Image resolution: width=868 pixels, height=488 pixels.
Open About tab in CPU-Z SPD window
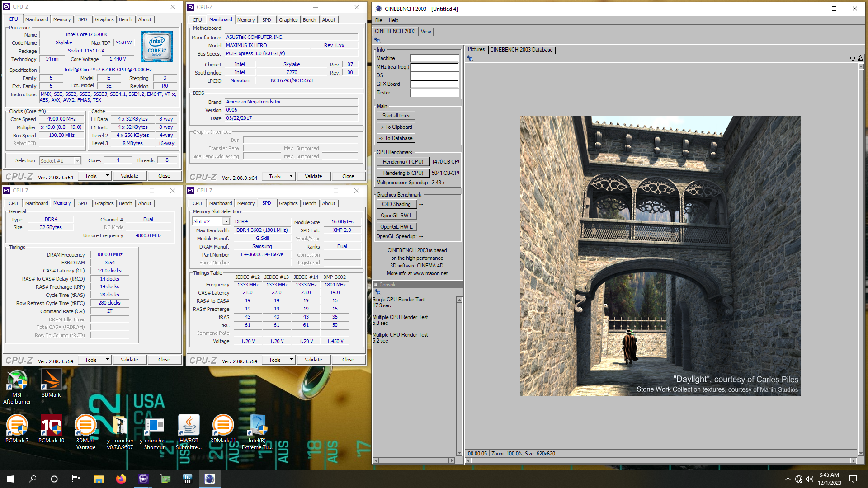329,203
